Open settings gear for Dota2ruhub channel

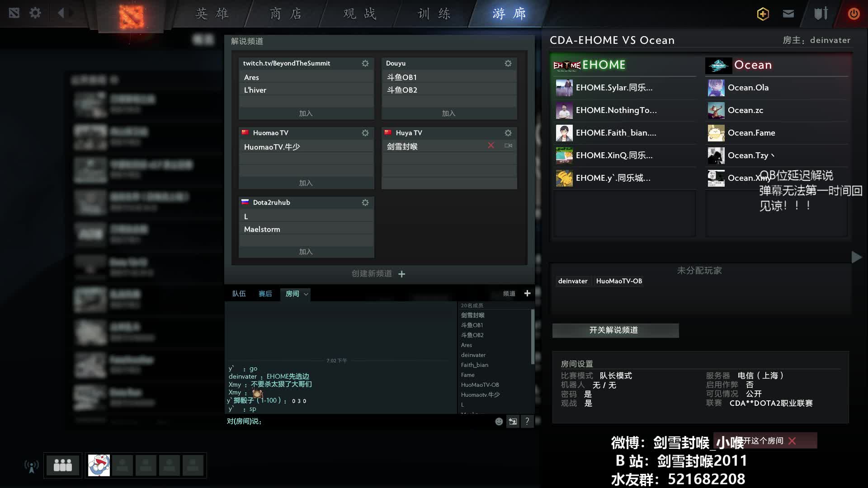click(365, 202)
